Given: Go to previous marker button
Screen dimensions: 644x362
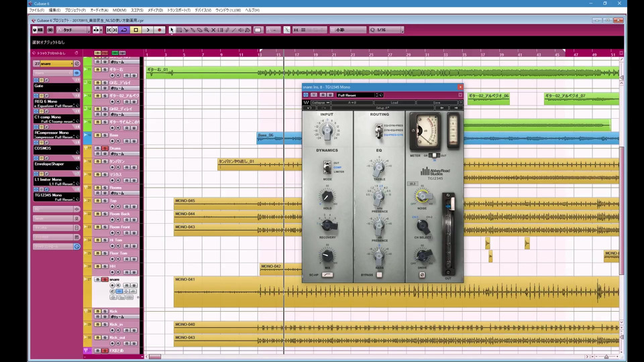Looking at the screenshot, I should (109, 30).
